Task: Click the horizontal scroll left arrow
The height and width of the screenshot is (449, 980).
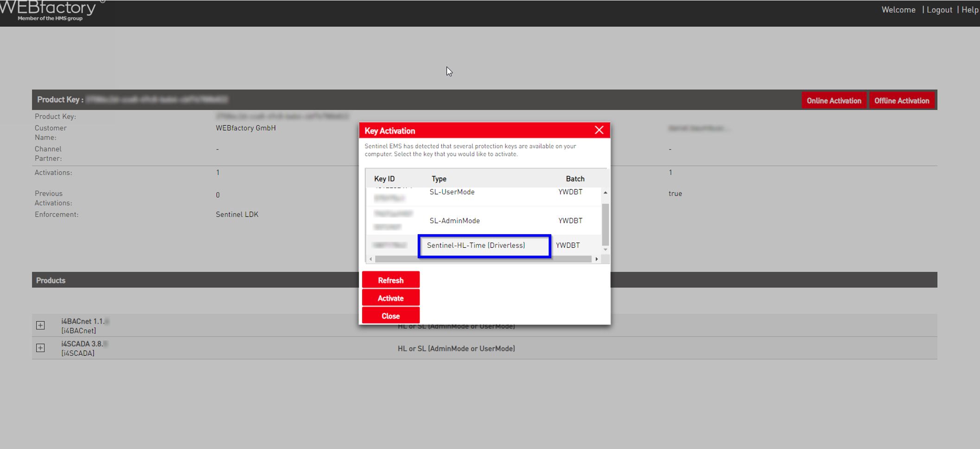Action: pos(370,259)
